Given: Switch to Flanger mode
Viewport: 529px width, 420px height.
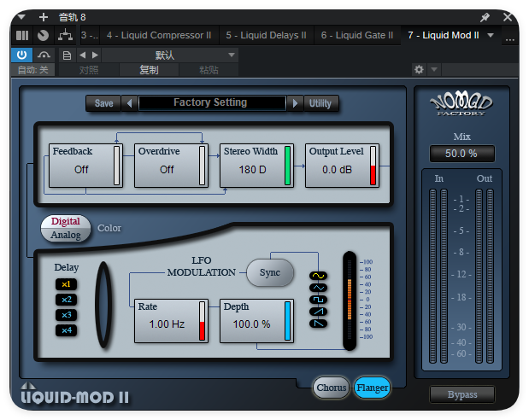Looking at the screenshot, I should 372,388.
